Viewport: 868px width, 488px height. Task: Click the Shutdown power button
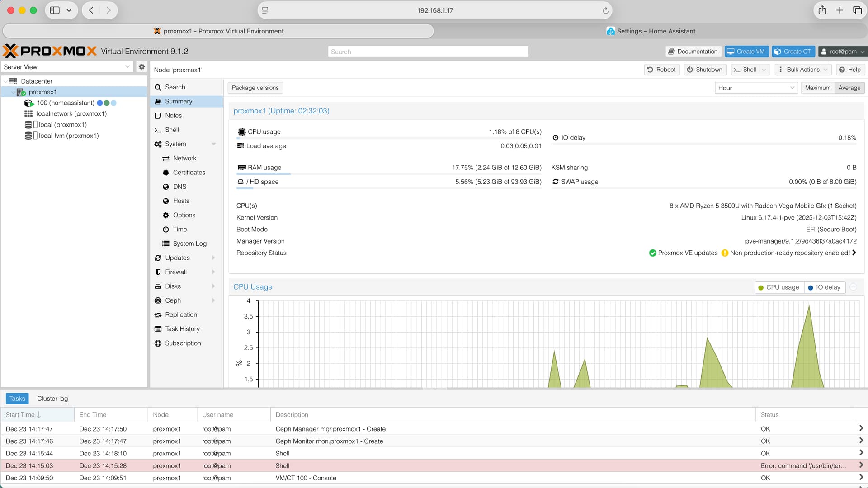704,70
